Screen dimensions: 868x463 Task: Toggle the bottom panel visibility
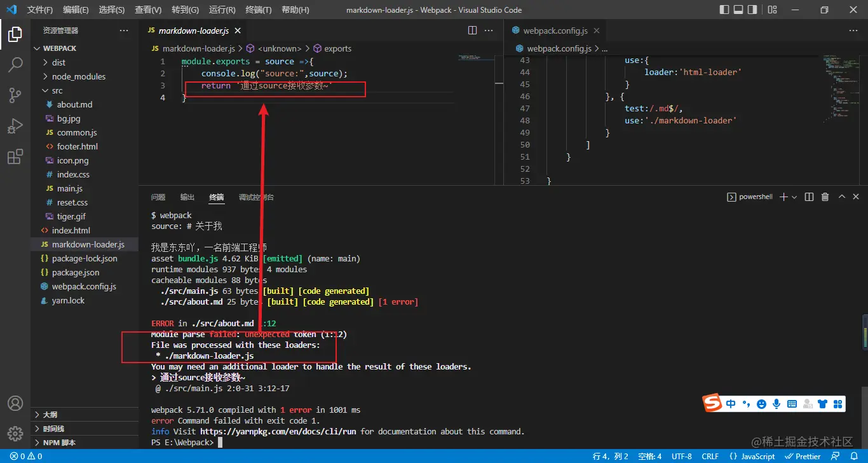click(738, 10)
